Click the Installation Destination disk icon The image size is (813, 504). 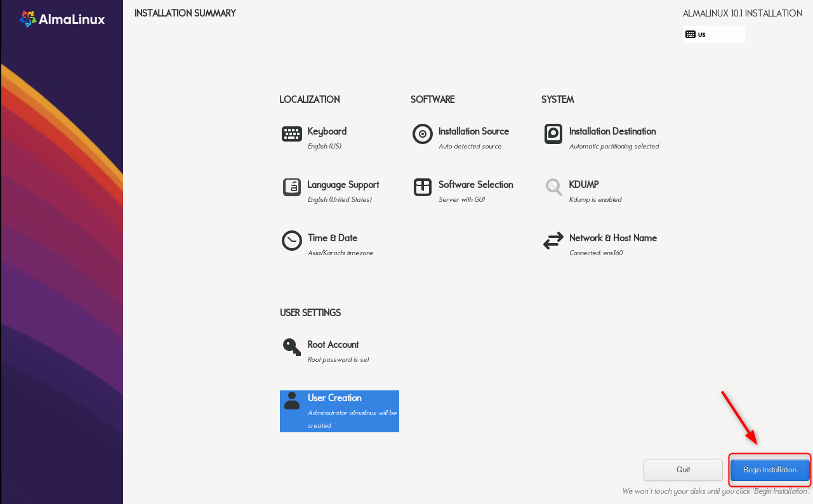tap(553, 134)
